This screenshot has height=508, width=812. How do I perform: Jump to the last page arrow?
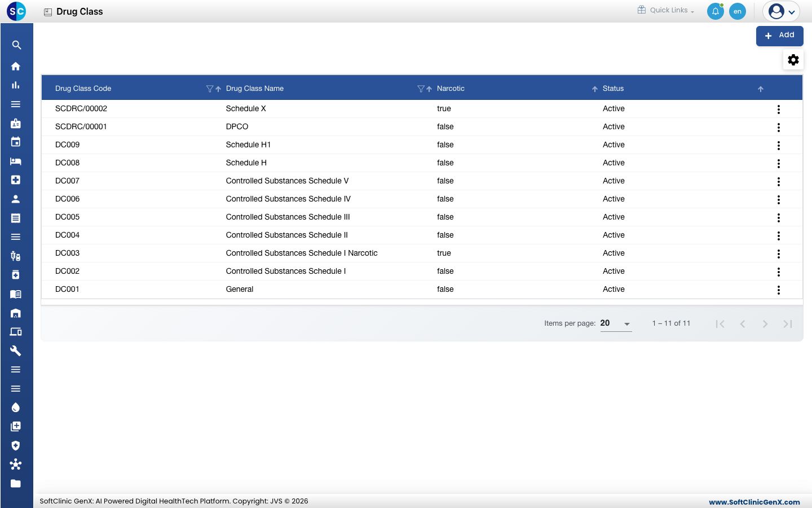pyautogui.click(x=788, y=324)
